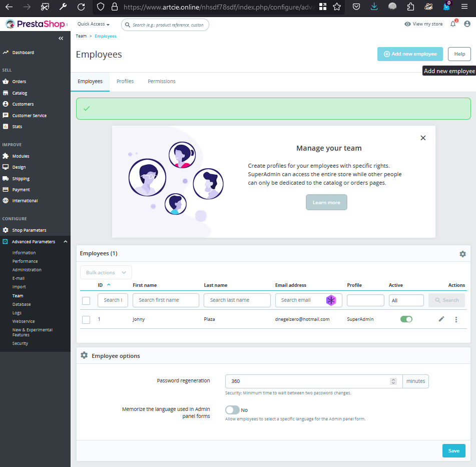Collapse the sidebar using double-chevron icon
The height and width of the screenshot is (467, 476).
point(61,39)
